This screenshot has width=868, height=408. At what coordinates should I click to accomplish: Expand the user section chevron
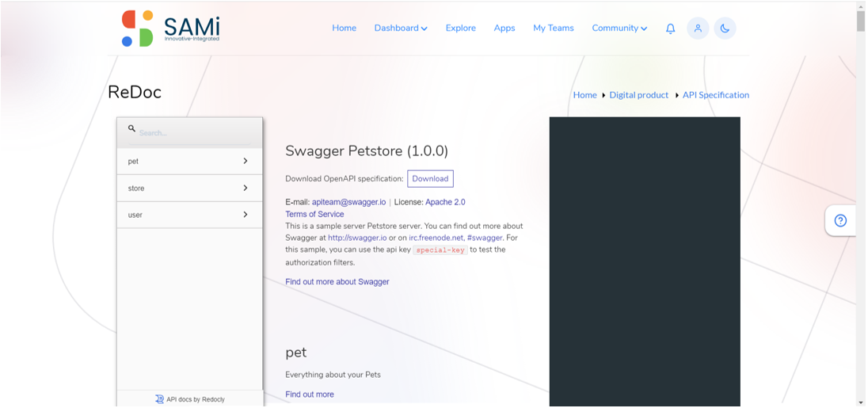(246, 215)
